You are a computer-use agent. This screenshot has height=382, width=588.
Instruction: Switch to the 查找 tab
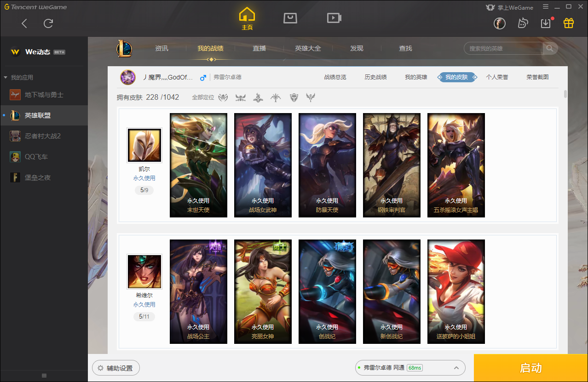pyautogui.click(x=405, y=48)
